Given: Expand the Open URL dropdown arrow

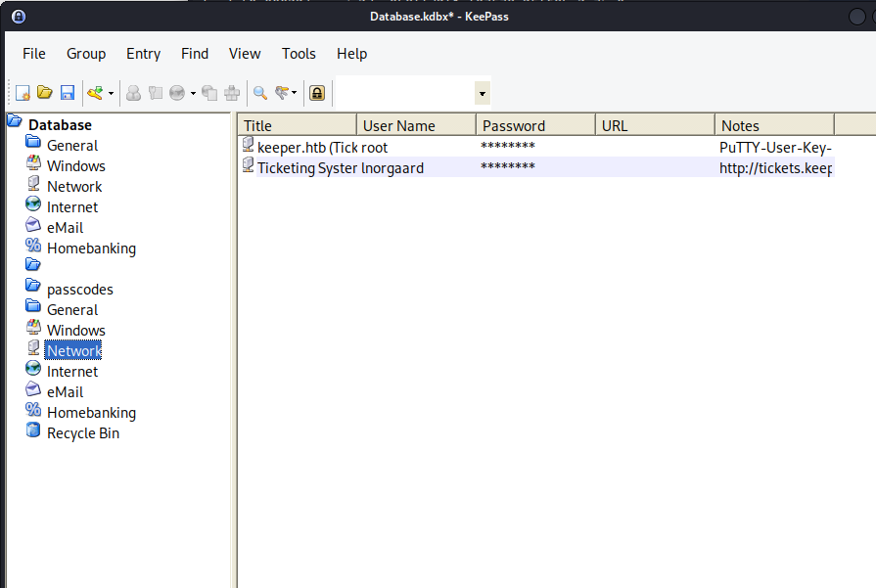Looking at the screenshot, I should [x=193, y=93].
